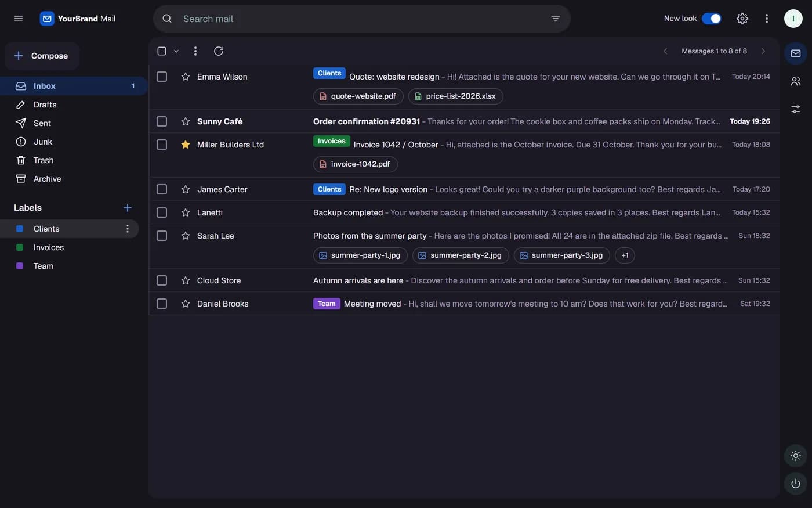Check the Sarah Lee email checkbox
The image size is (812, 508).
(162, 236)
